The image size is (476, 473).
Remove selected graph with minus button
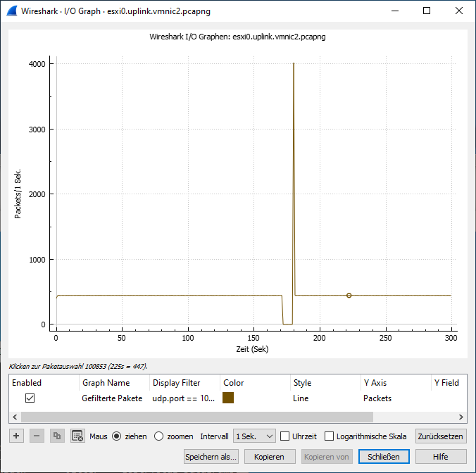point(37,436)
